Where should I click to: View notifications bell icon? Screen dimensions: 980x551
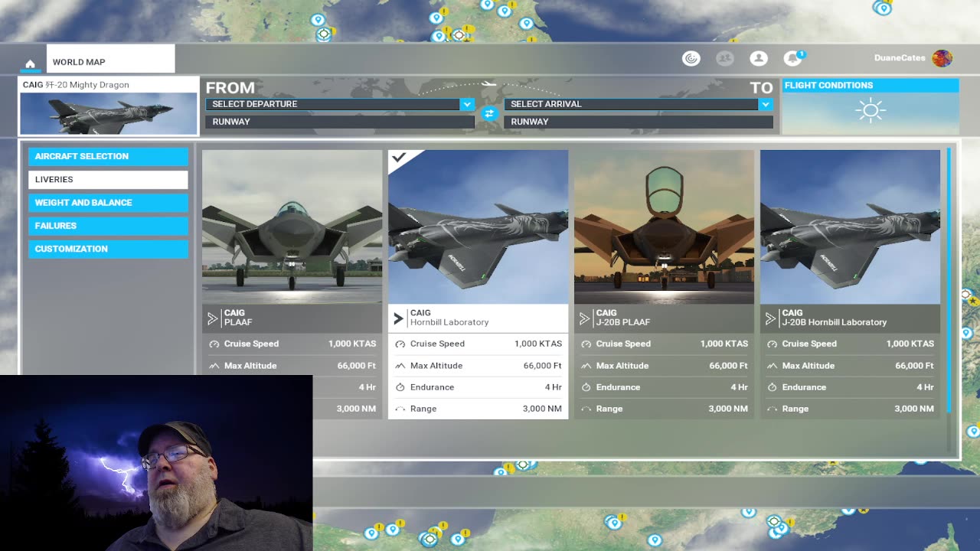pos(792,58)
